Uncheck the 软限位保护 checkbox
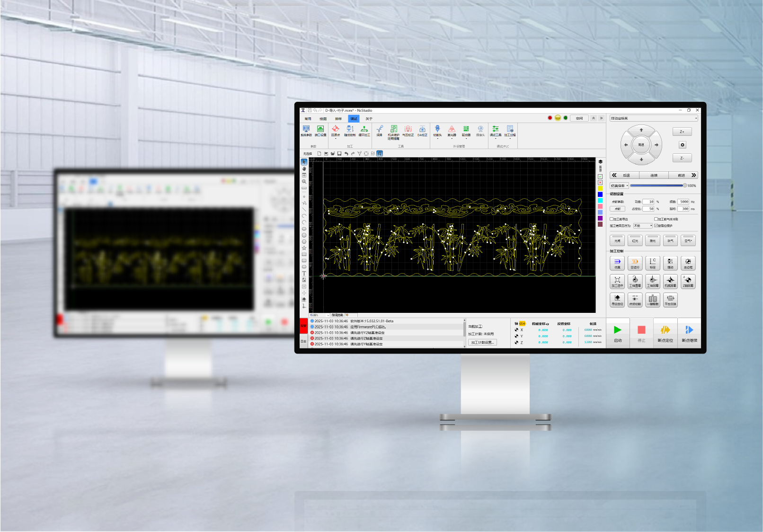The height and width of the screenshot is (532, 763). (656, 226)
